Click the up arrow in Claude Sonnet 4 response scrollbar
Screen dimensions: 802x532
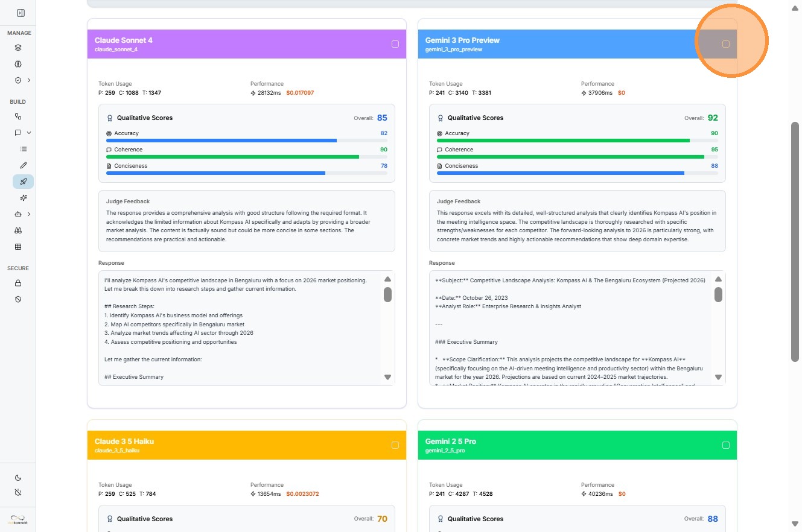[387, 279]
